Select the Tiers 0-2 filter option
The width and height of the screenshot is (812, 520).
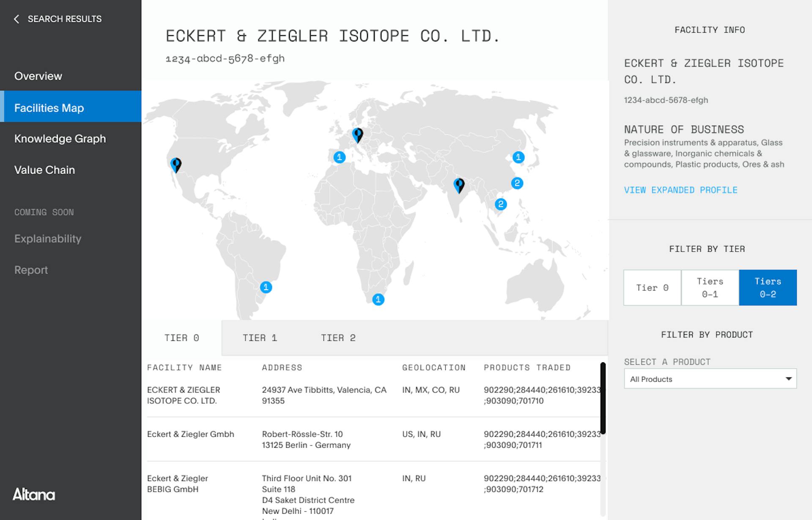click(768, 288)
